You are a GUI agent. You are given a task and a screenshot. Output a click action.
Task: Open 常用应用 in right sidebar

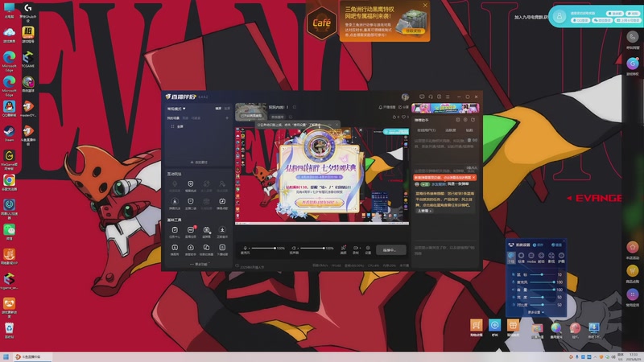coord(633,297)
